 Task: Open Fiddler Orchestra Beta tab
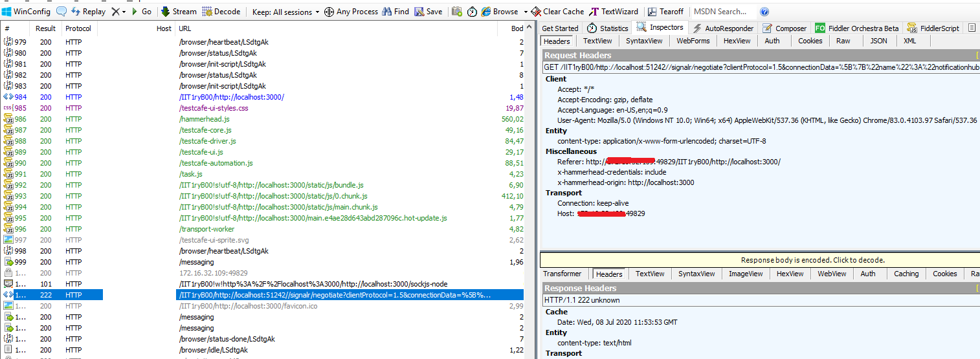pyautogui.click(x=857, y=28)
